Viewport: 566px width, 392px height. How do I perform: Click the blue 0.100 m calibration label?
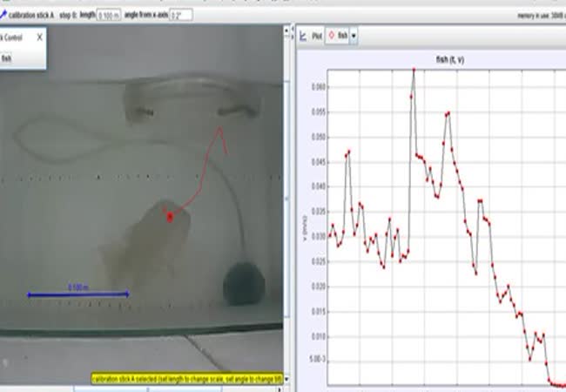pos(78,287)
